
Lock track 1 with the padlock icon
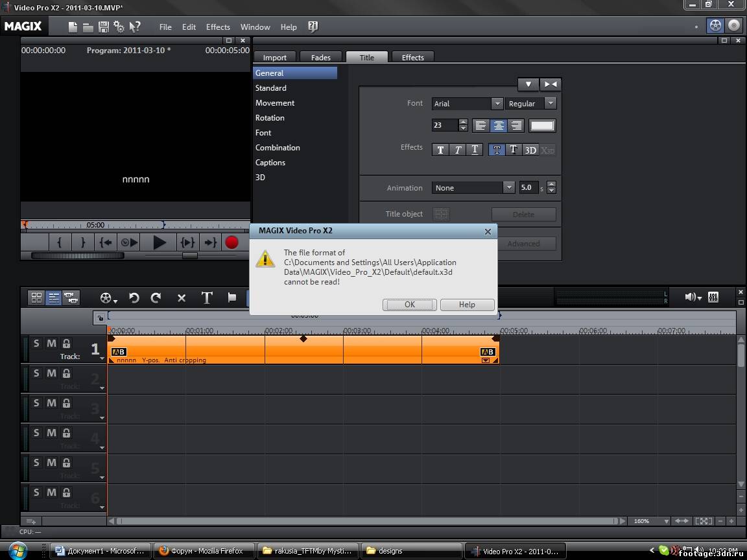(x=67, y=343)
